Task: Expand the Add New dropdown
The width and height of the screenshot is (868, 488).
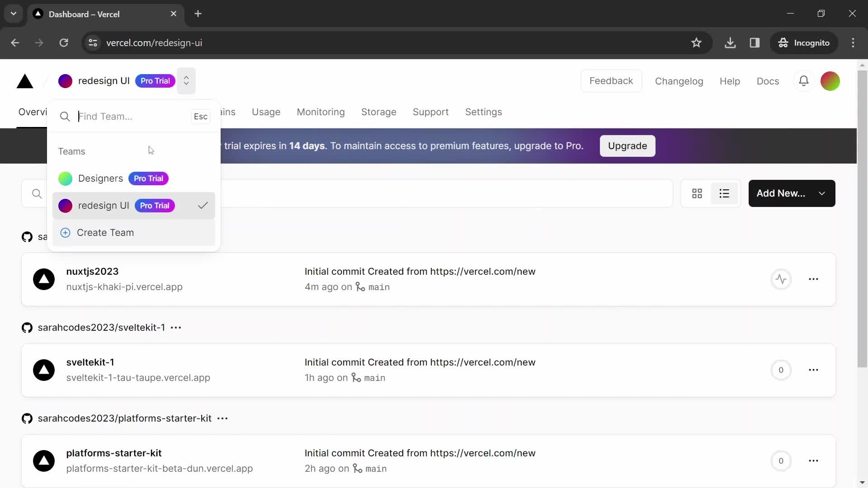Action: [821, 193]
